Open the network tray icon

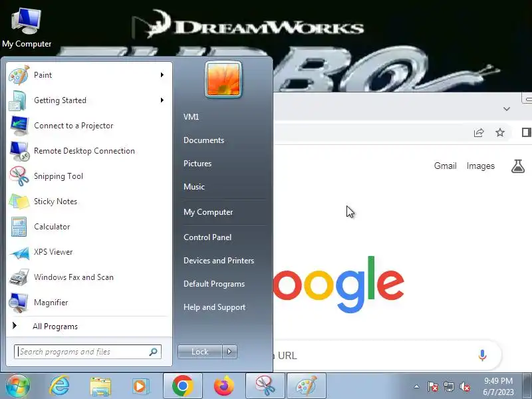click(x=448, y=386)
